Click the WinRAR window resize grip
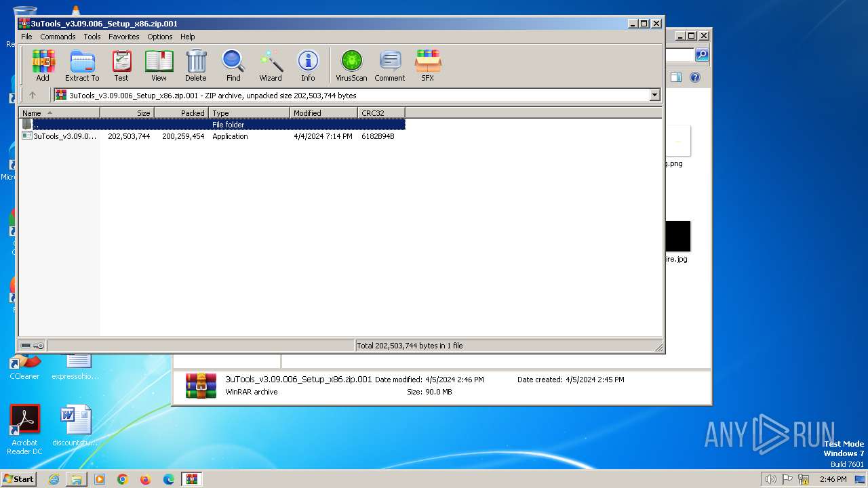 tap(658, 347)
